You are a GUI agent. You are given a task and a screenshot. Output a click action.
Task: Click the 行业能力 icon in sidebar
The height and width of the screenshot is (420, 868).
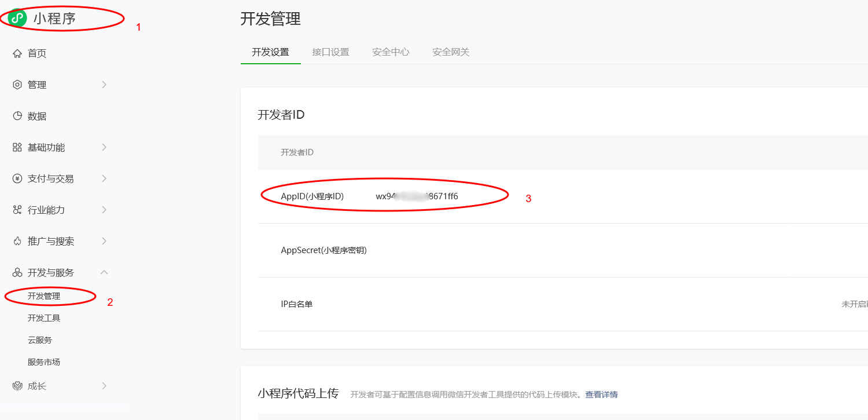(x=17, y=210)
